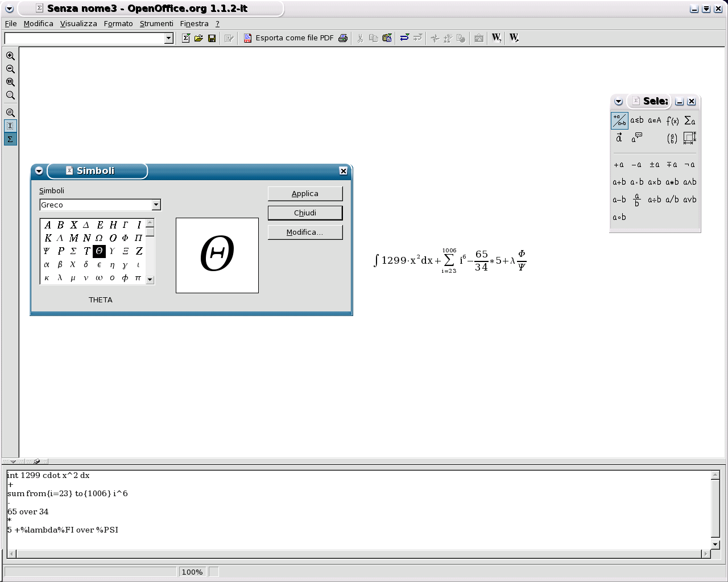The image size is (728, 582).
Task: Click the Modifica... button in Simboli dialog
Action: tap(305, 232)
